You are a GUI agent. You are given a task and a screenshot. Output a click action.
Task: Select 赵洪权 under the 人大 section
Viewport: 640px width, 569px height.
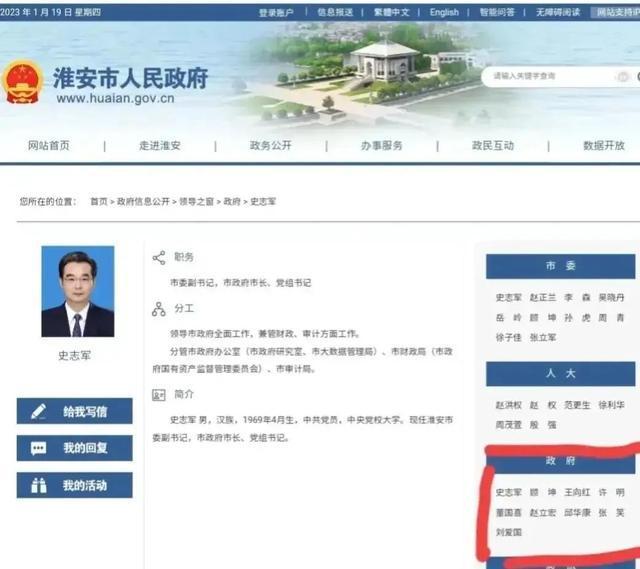tap(509, 405)
